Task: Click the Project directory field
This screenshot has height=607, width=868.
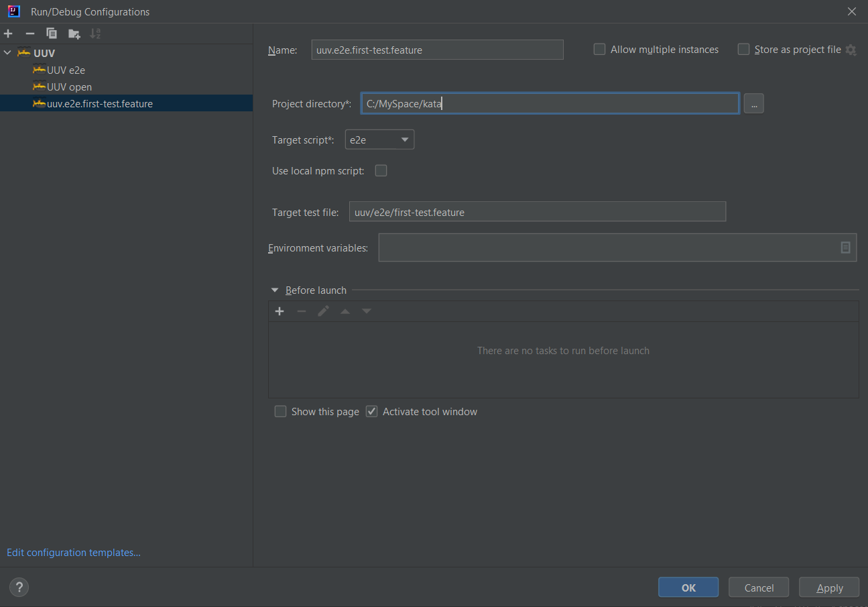Action: (550, 103)
